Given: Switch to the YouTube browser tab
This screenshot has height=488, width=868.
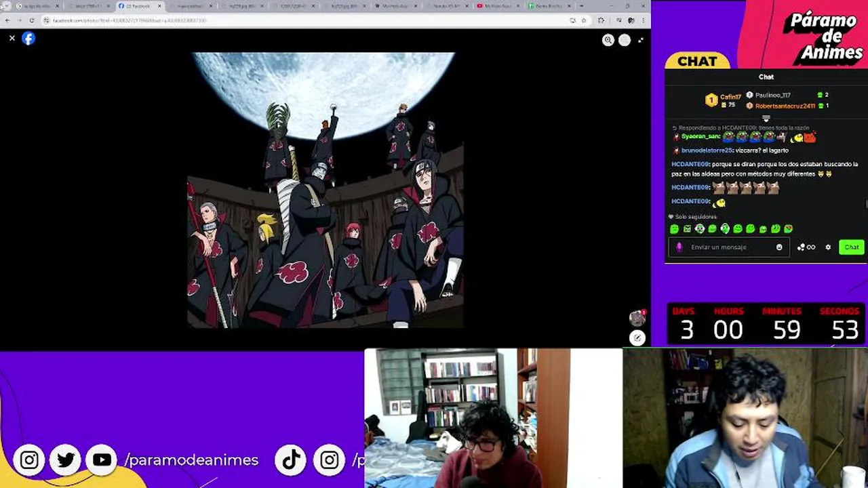Looking at the screenshot, I should coord(500,6).
